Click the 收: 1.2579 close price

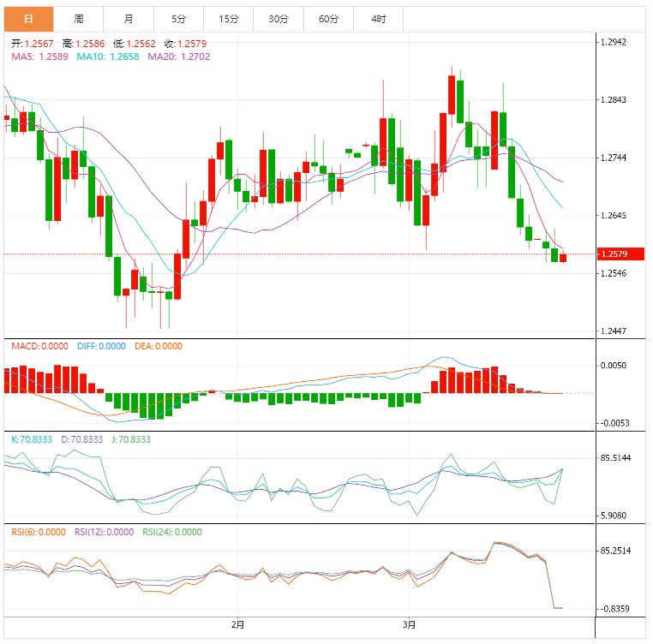[x=185, y=44]
